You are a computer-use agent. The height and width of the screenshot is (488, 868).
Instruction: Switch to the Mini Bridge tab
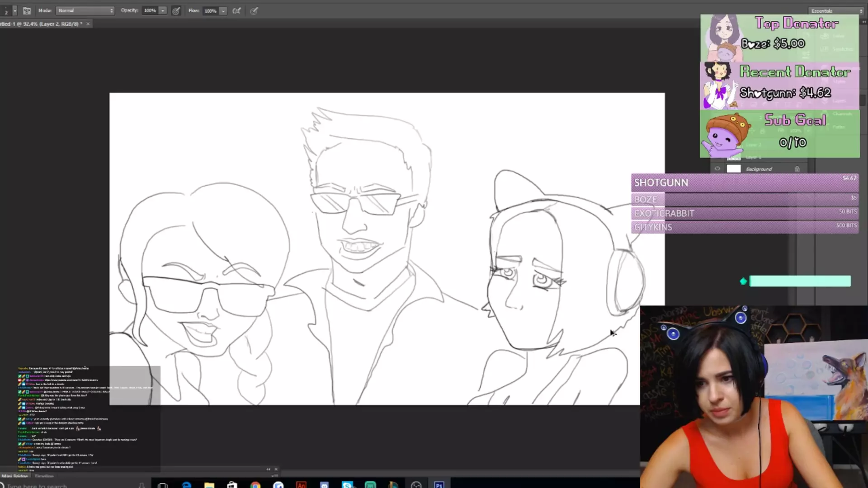pyautogui.click(x=14, y=476)
